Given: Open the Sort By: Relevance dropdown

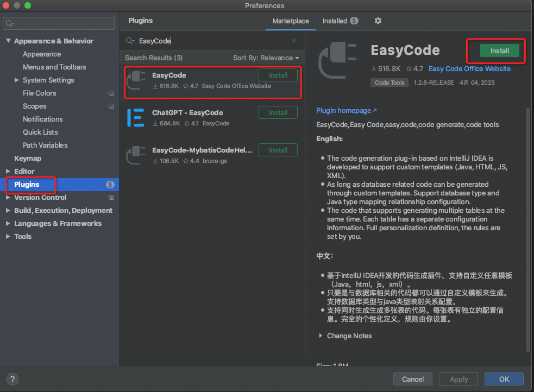Looking at the screenshot, I should pos(266,58).
